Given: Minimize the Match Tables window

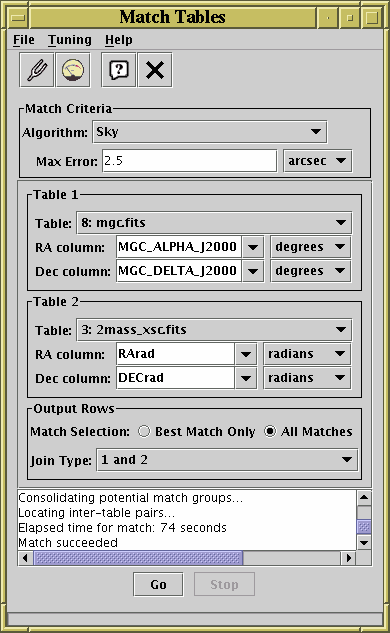Looking at the screenshot, I should [x=328, y=17].
